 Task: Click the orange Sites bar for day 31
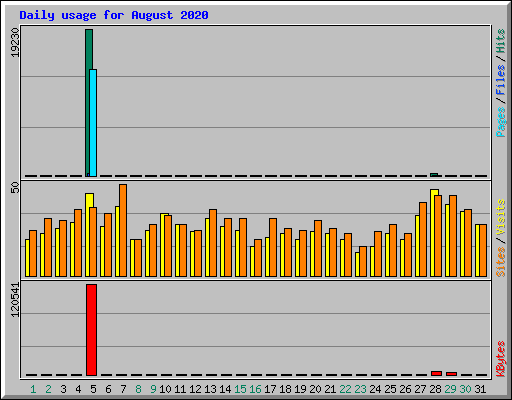(x=483, y=250)
